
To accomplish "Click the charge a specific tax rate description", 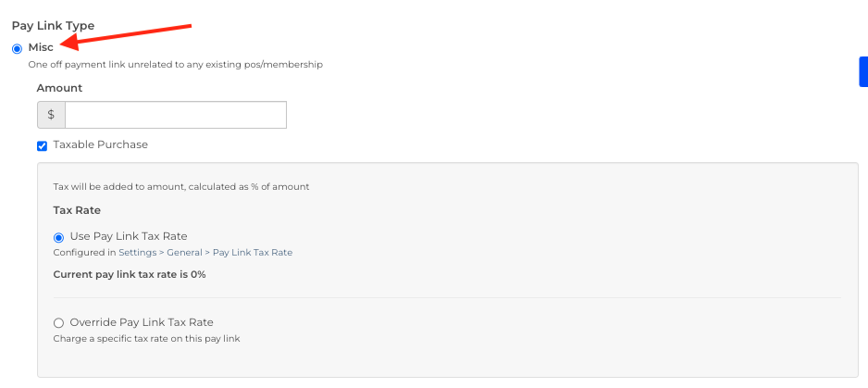I will [x=146, y=338].
